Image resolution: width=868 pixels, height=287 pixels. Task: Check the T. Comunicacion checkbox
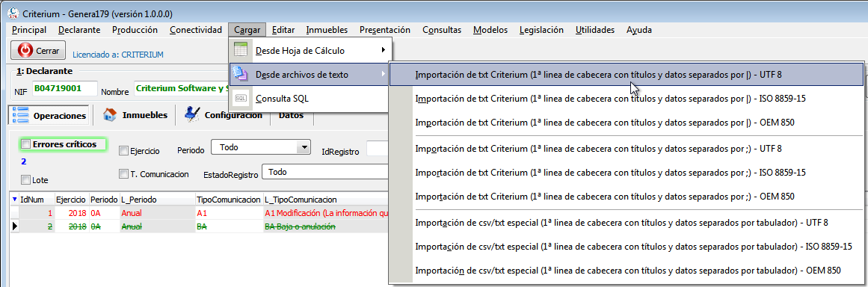pos(124,173)
